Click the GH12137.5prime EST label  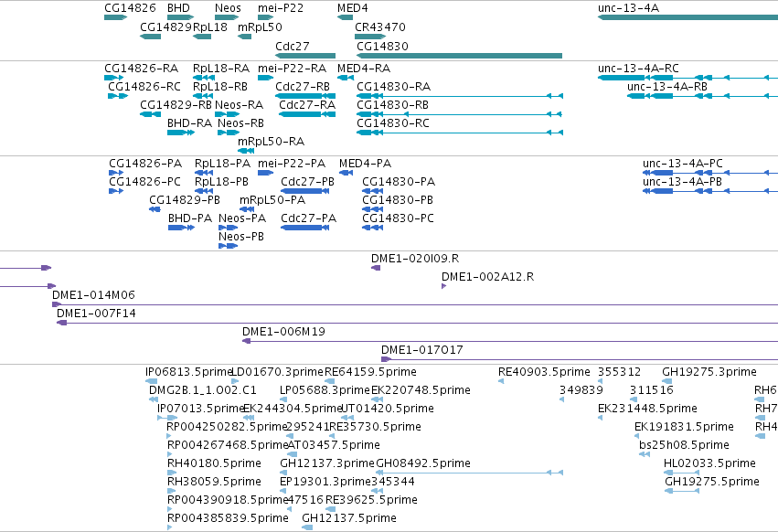coord(349,518)
